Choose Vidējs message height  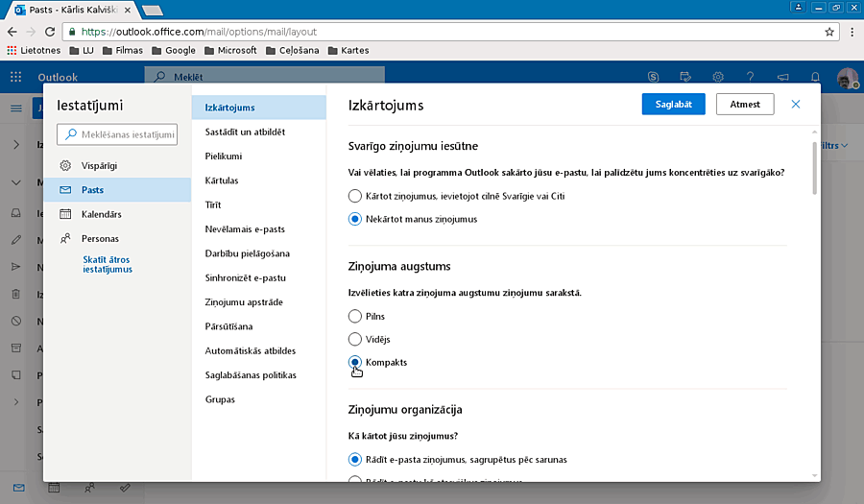pyautogui.click(x=355, y=339)
